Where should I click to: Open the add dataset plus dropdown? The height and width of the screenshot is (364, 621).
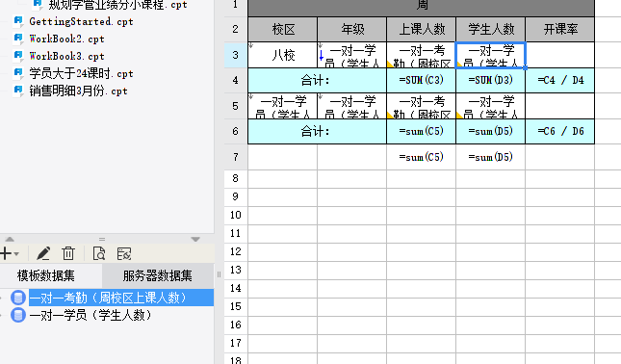(x=10, y=253)
